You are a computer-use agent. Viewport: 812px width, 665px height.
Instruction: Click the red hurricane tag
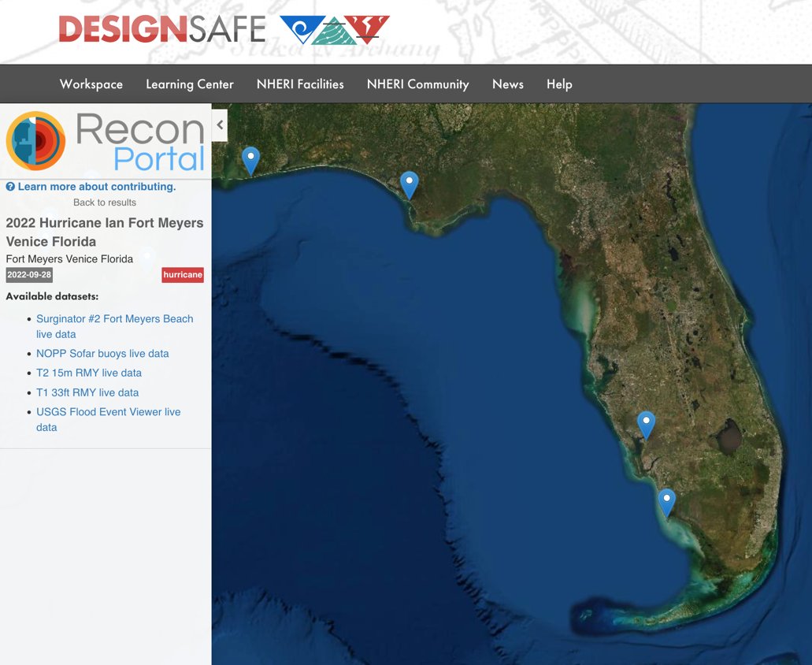[x=183, y=274]
